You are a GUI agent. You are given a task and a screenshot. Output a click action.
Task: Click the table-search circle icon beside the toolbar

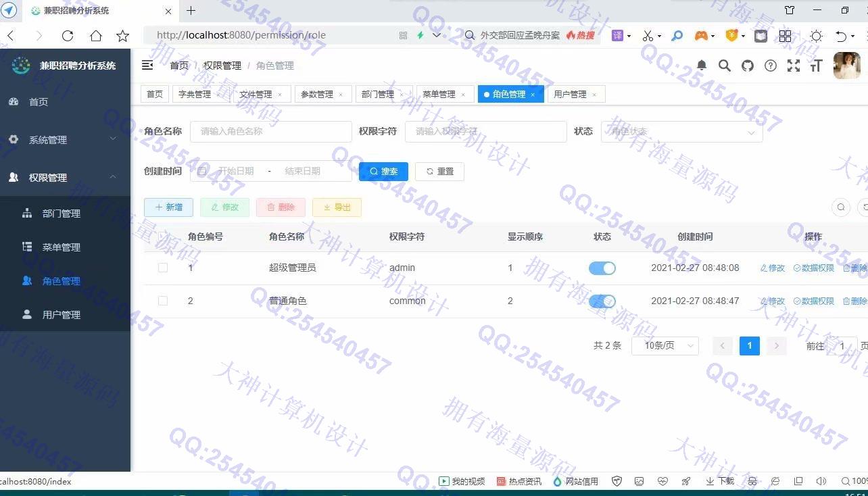pos(841,207)
